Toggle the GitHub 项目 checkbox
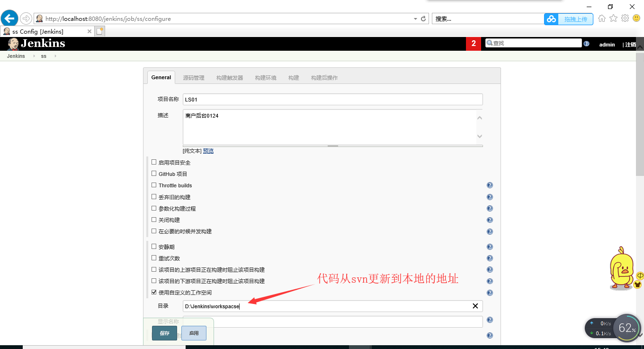 point(154,174)
